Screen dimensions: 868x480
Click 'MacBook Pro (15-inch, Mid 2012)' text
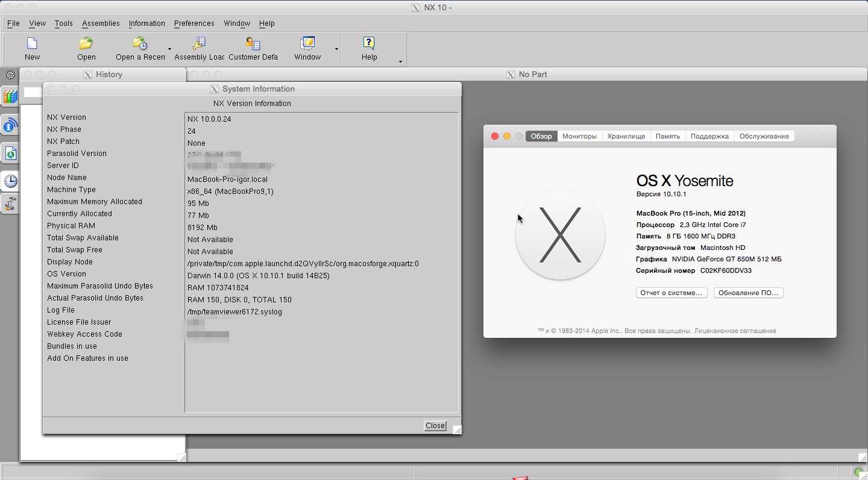[x=691, y=214]
